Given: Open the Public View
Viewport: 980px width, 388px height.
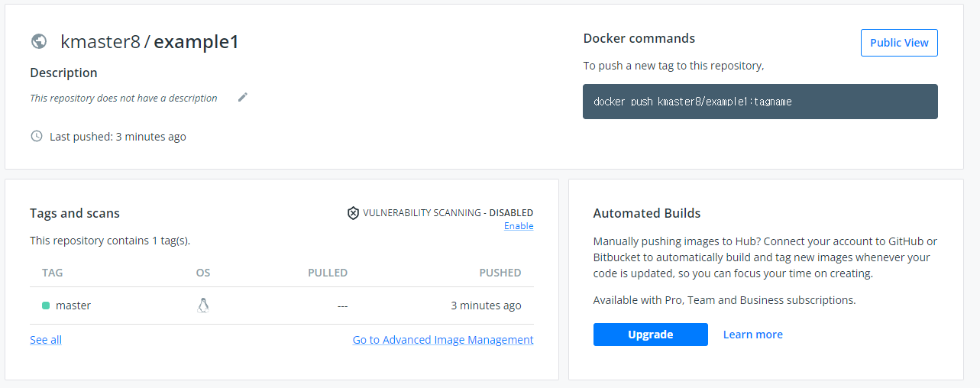Looking at the screenshot, I should point(899,43).
